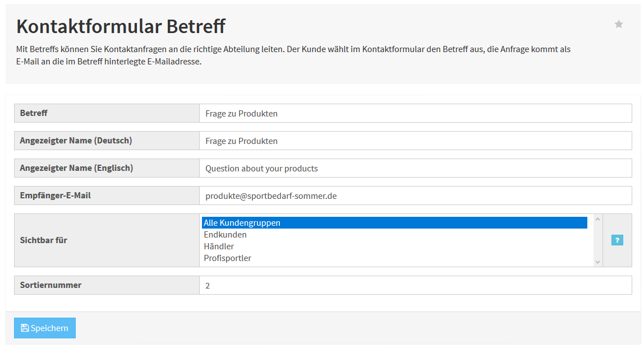Click the Empfänger-E-Mail label
This screenshot has width=644, height=349.
point(55,196)
